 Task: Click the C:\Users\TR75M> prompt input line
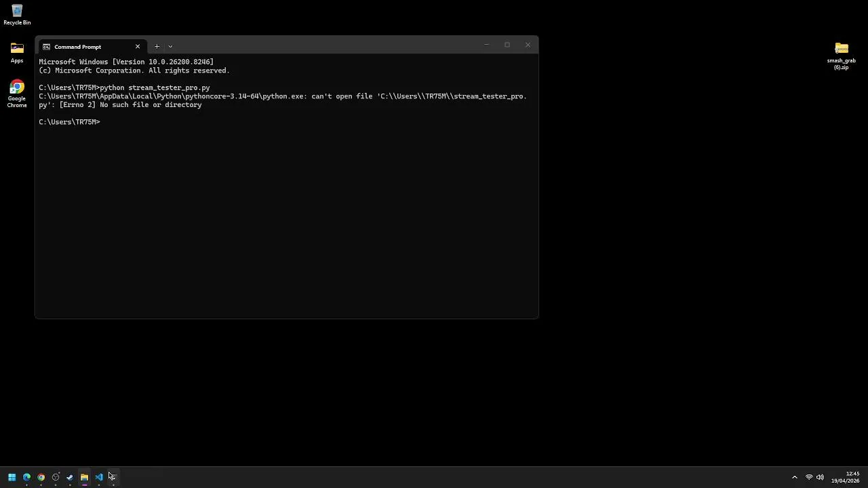(x=70, y=122)
